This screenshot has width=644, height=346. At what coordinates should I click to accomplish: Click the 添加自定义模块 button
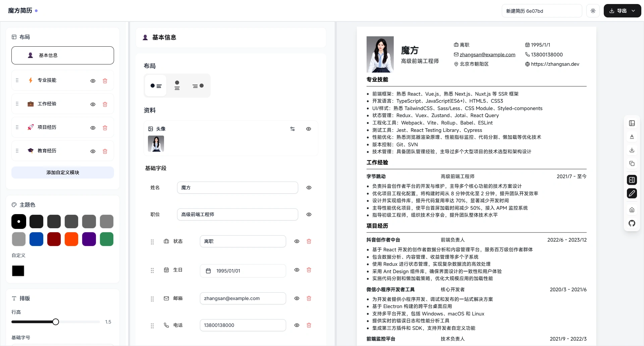coord(63,172)
